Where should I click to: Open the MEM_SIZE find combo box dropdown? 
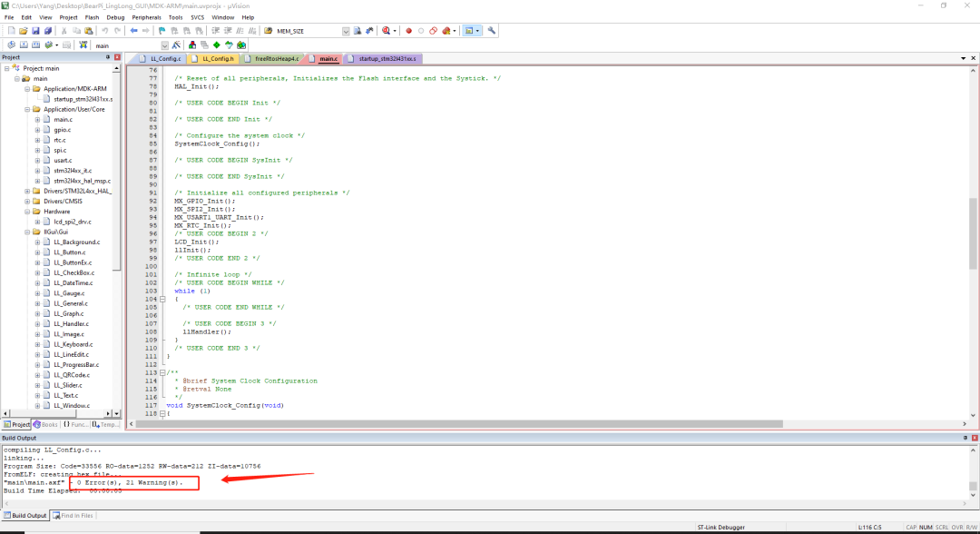coord(346,31)
